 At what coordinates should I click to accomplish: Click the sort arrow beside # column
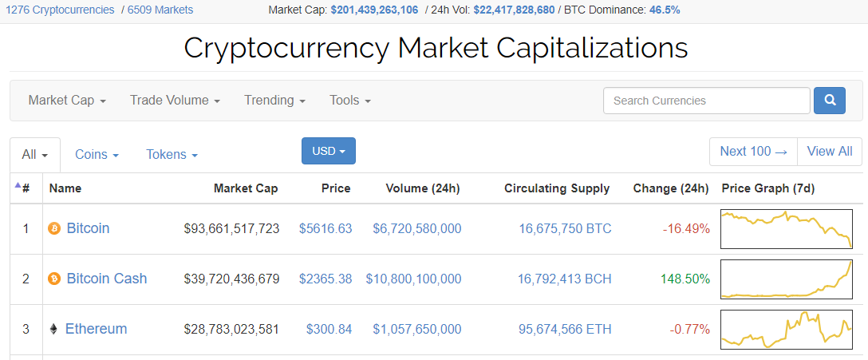coord(18,185)
